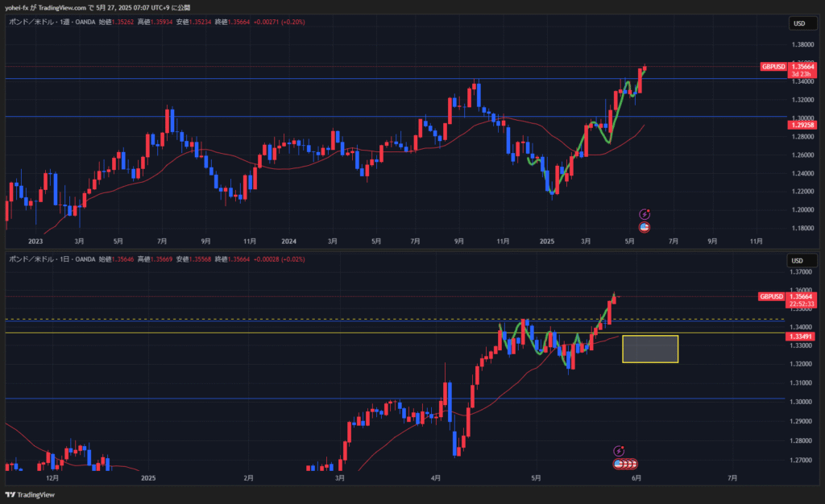The height and width of the screenshot is (504, 825).
Task: Click the weekly open value 1.35262
Action: 122,22
